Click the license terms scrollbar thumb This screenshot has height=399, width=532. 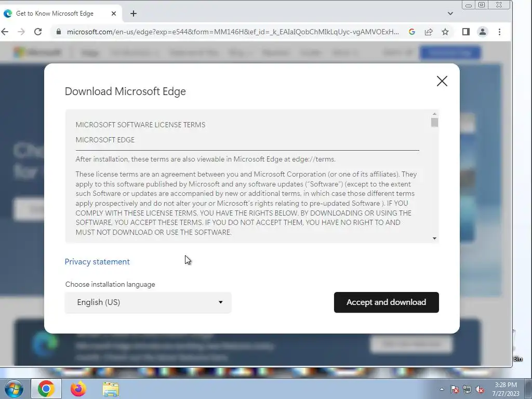click(434, 123)
